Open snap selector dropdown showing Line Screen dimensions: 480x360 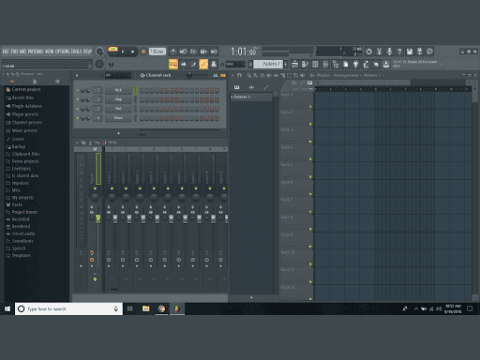coord(235,64)
